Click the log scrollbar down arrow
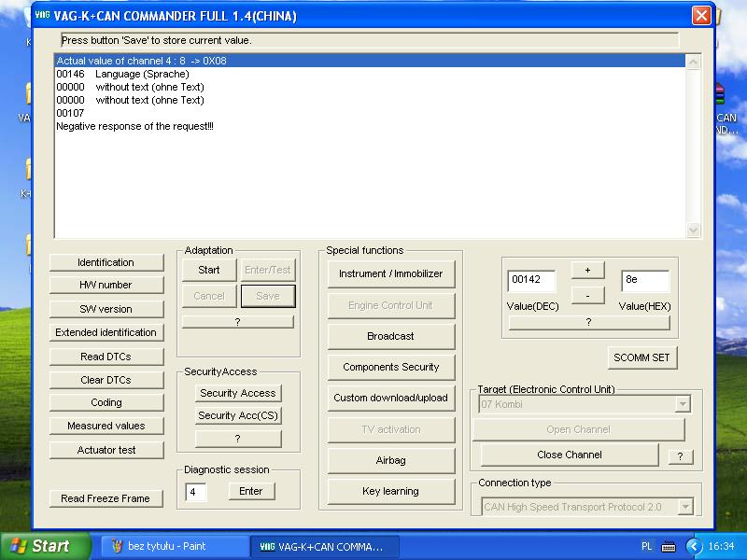 (x=693, y=230)
